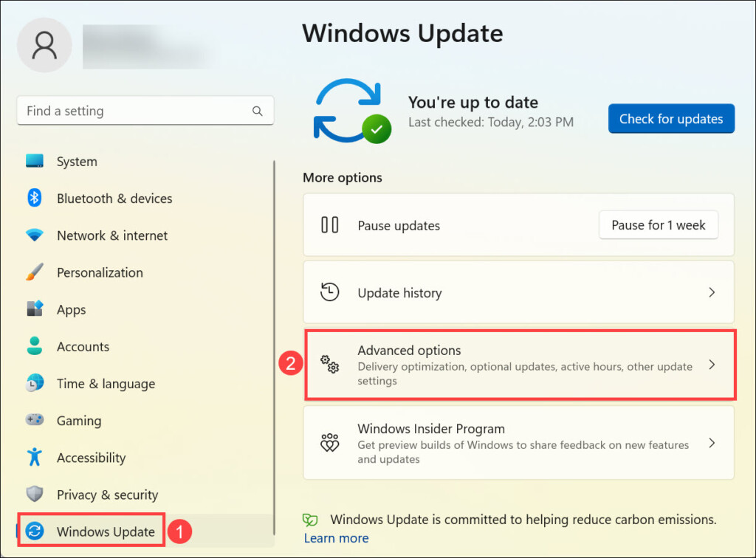This screenshot has height=558, width=756.
Task: Open the Learn more link
Action: point(336,538)
